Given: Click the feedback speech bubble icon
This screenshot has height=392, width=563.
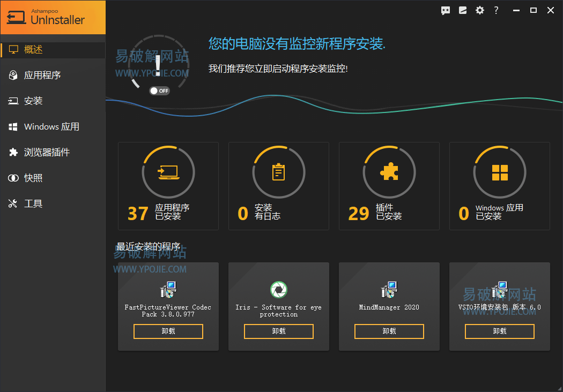Looking at the screenshot, I should (x=446, y=10).
